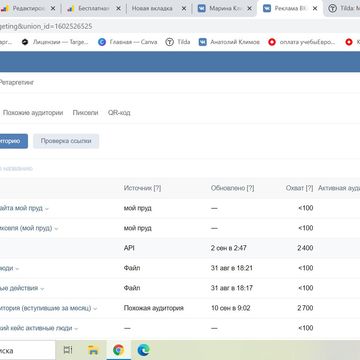Switch to the Tilda browser tab
The image size is (360, 360).
tap(343, 9)
